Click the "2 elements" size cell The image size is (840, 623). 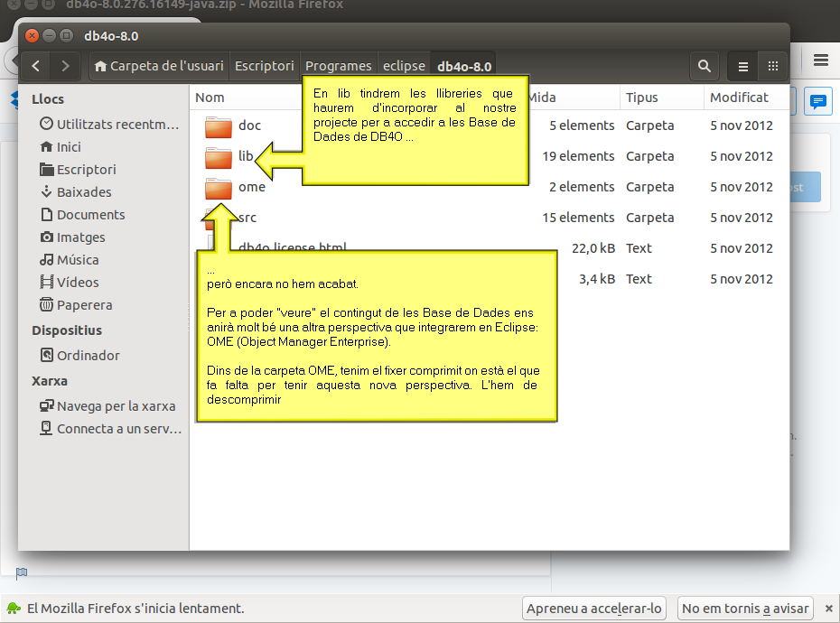[582, 186]
